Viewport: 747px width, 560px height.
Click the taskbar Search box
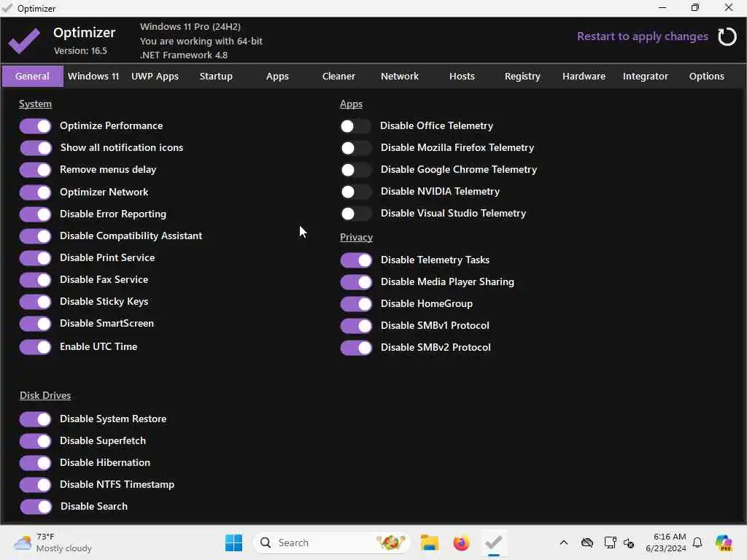click(332, 542)
